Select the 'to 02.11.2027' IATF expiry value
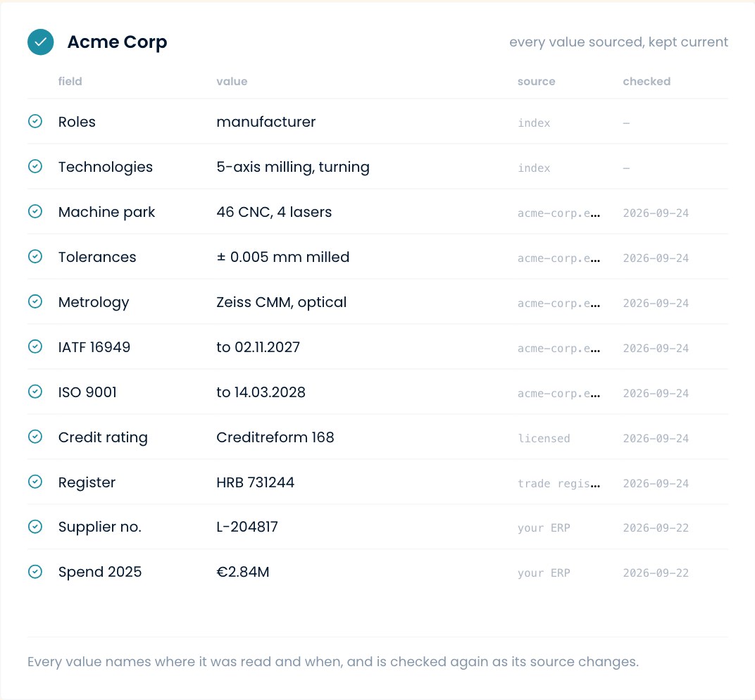755x700 pixels. click(258, 347)
